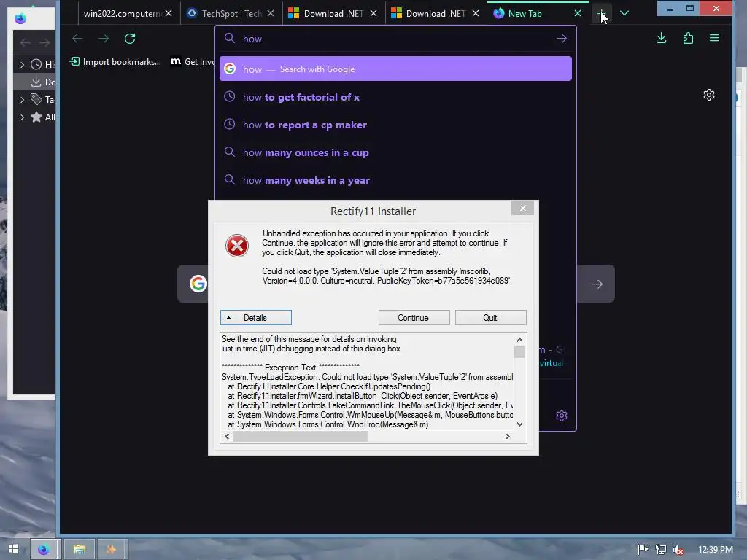Viewport: 747px width, 560px height.
Task: Close the TechSpot tab
Action: click(x=271, y=13)
